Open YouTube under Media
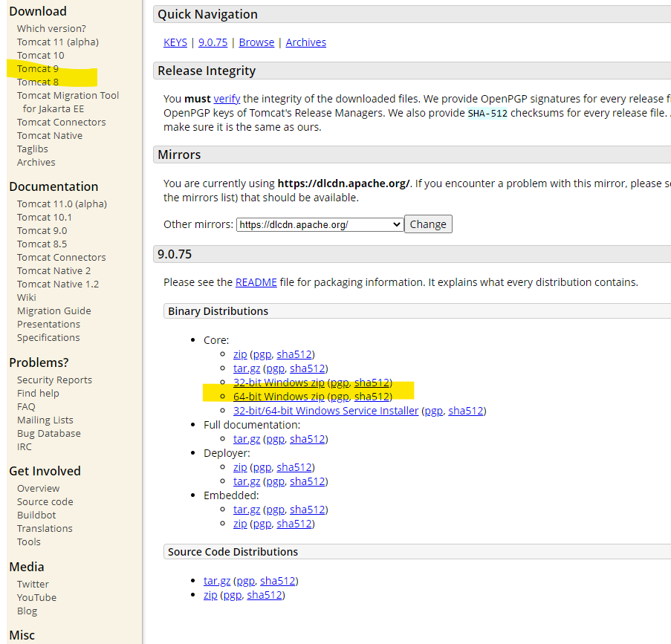The image size is (671, 644). coord(37,597)
